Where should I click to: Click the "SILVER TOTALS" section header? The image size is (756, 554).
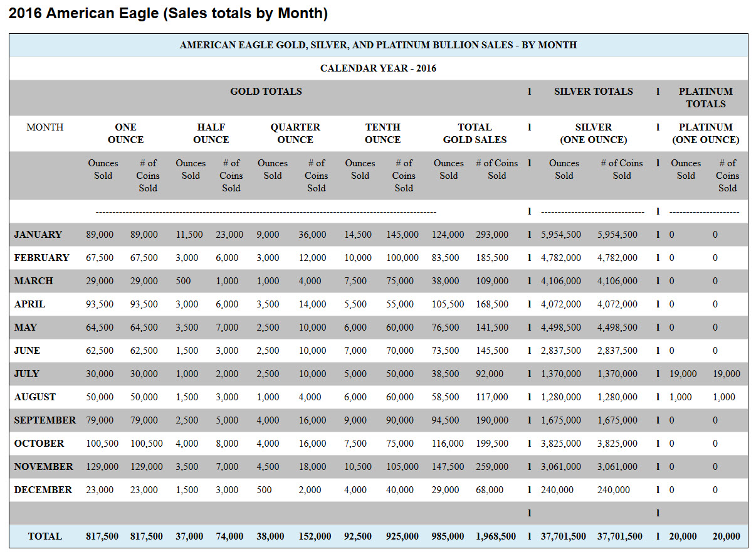pos(593,92)
